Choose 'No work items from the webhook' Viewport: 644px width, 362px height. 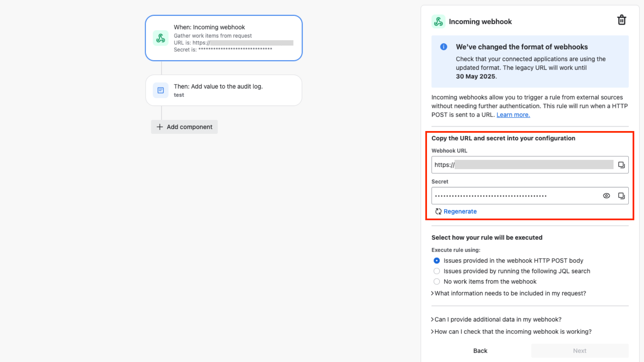click(x=437, y=282)
